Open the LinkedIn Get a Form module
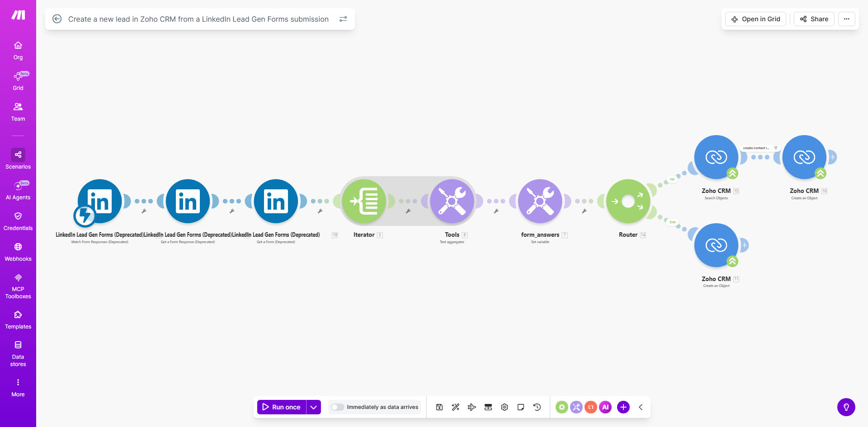 [276, 201]
